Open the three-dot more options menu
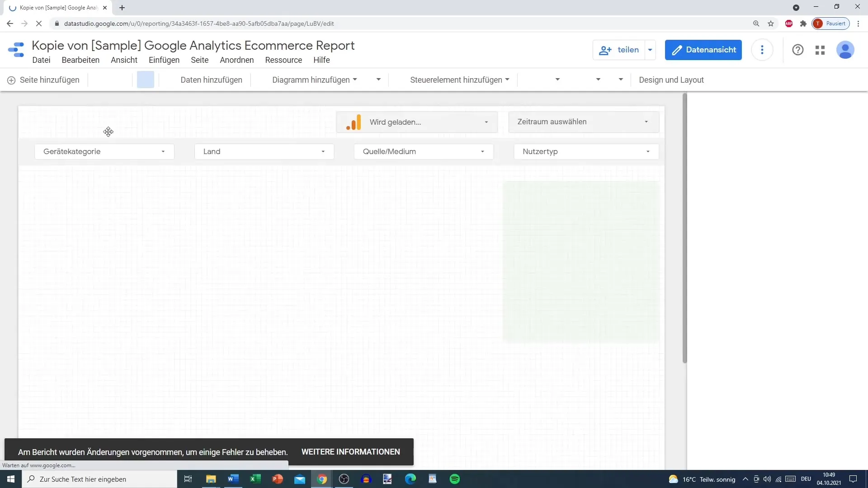Screen dimensions: 868x488 click(x=762, y=50)
